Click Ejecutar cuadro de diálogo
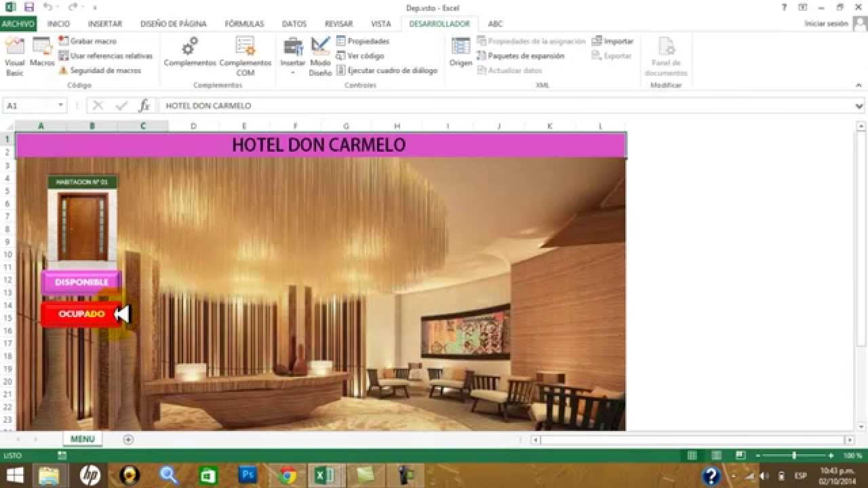Image resolution: width=868 pixels, height=488 pixels. coord(387,70)
